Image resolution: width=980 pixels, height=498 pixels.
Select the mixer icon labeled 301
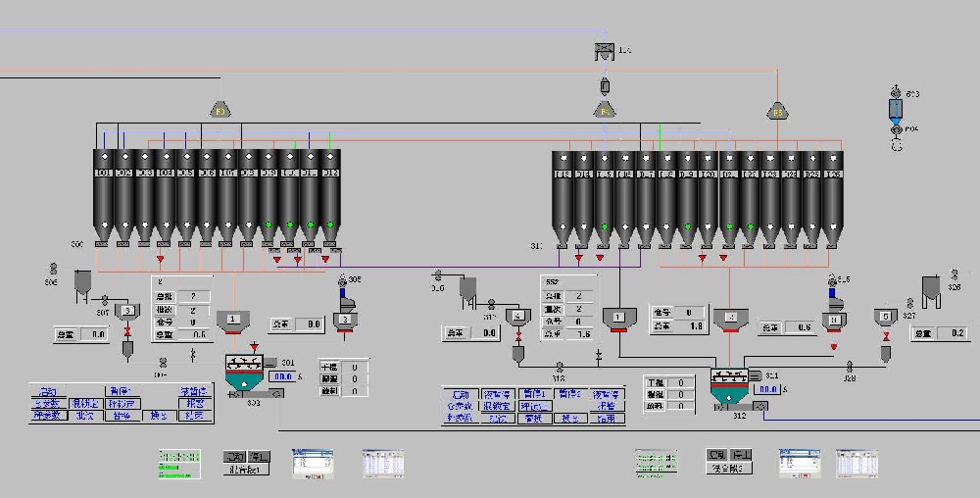[x=243, y=370]
